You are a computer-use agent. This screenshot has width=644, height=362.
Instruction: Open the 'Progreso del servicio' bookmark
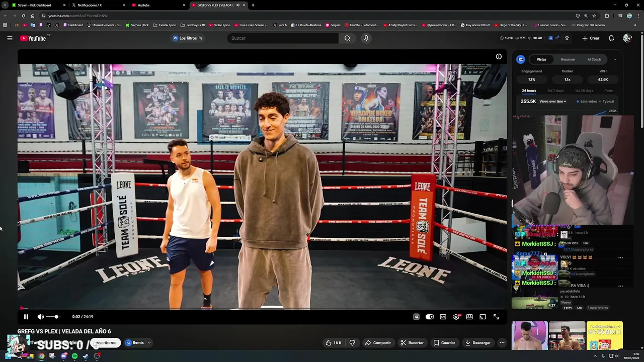tap(588, 25)
